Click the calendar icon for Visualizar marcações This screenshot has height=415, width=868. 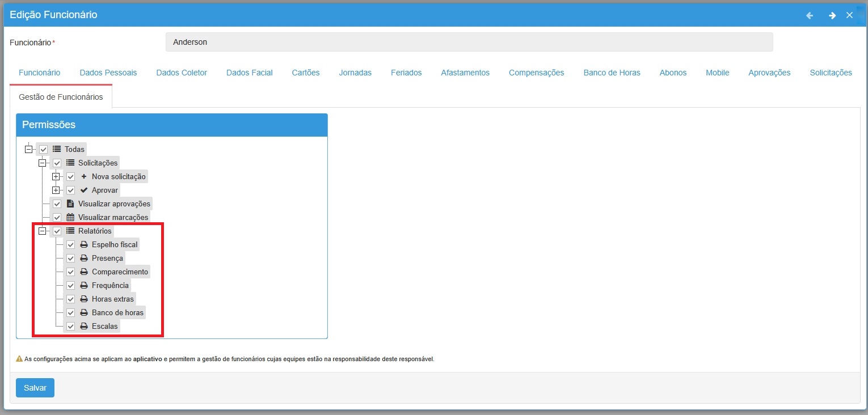coord(70,217)
